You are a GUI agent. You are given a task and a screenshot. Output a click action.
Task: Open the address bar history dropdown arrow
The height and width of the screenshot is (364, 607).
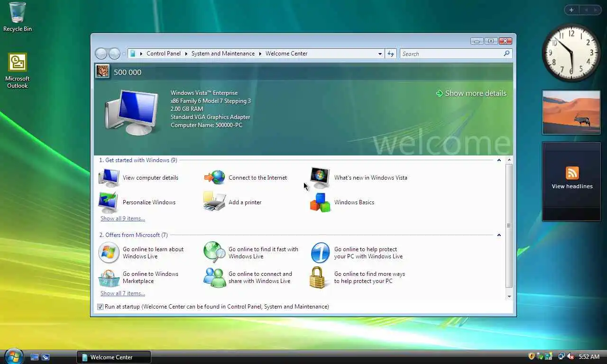pyautogui.click(x=380, y=54)
